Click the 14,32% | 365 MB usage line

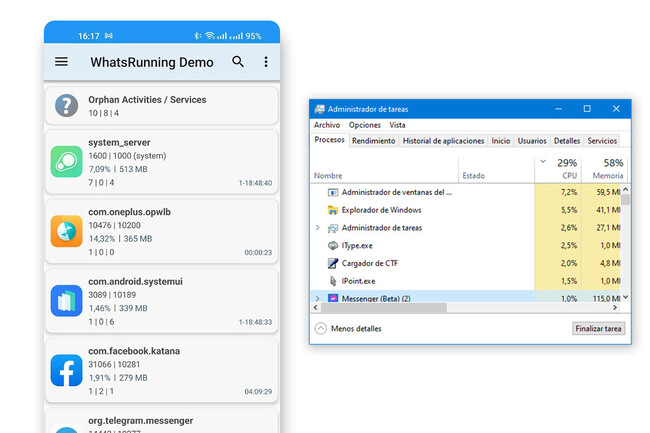click(120, 239)
